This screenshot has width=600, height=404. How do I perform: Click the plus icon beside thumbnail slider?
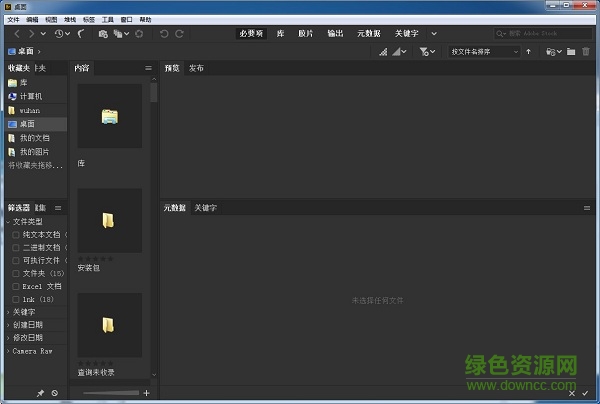click(146, 393)
